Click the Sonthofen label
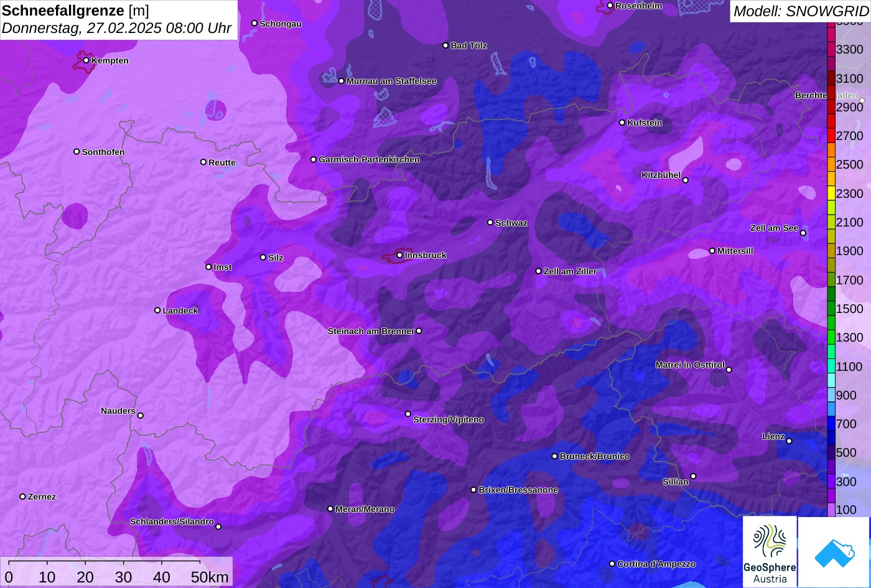 pos(103,152)
